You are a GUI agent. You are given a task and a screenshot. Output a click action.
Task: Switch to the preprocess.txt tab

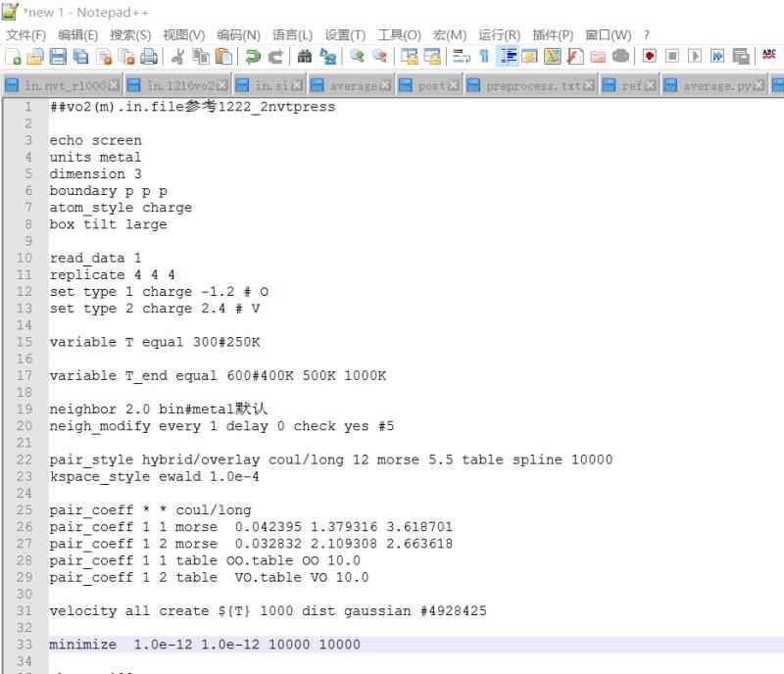(x=524, y=86)
